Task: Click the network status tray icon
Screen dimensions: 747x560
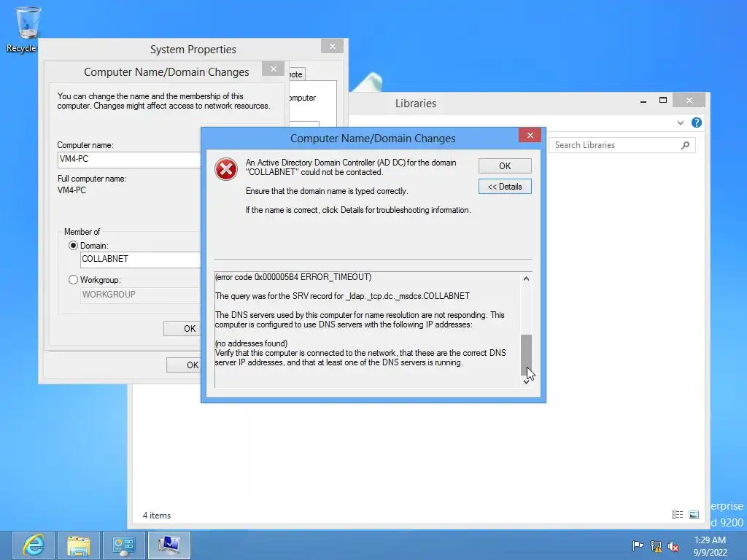Action: [x=656, y=546]
